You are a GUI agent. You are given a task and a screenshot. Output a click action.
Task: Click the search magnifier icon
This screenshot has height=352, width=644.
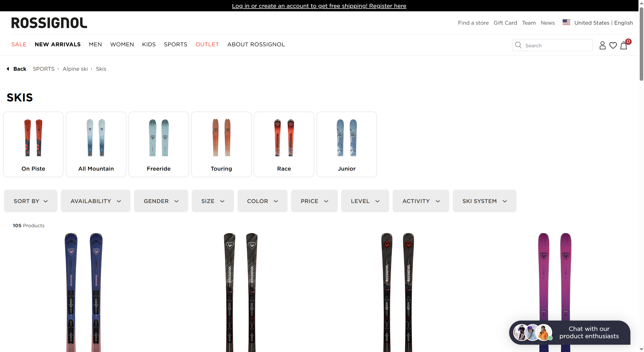point(518,45)
